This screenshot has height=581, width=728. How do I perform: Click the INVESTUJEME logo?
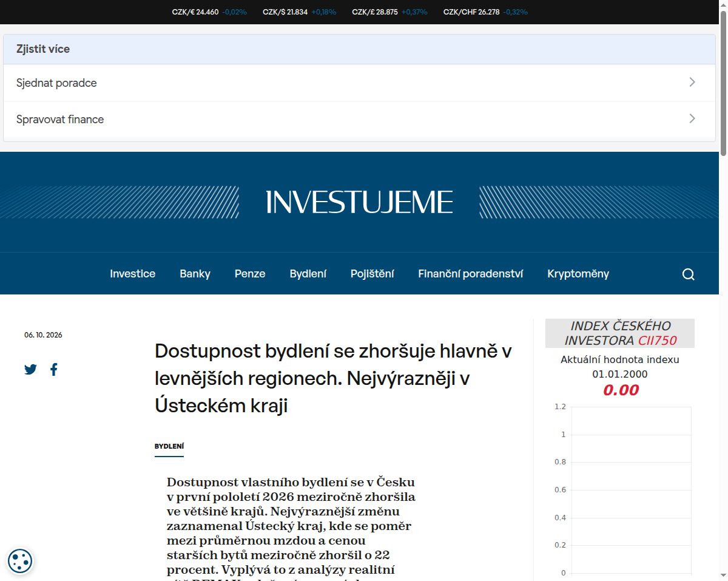360,202
